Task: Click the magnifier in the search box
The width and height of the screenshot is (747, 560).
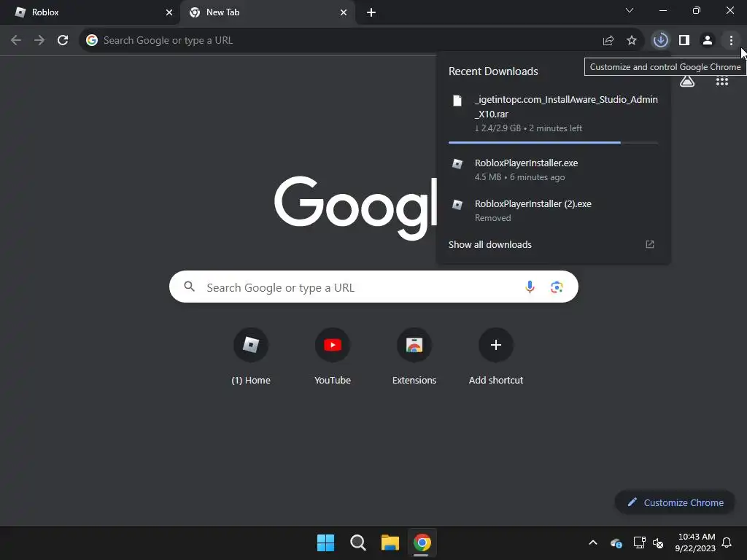Action: (x=190, y=287)
